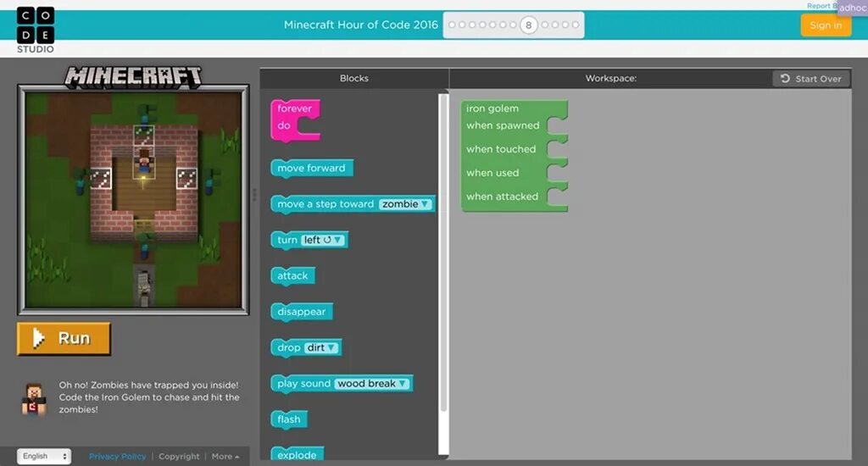This screenshot has height=466, width=868.
Task: Click the adhoc label
Action: pyautogui.click(x=853, y=8)
